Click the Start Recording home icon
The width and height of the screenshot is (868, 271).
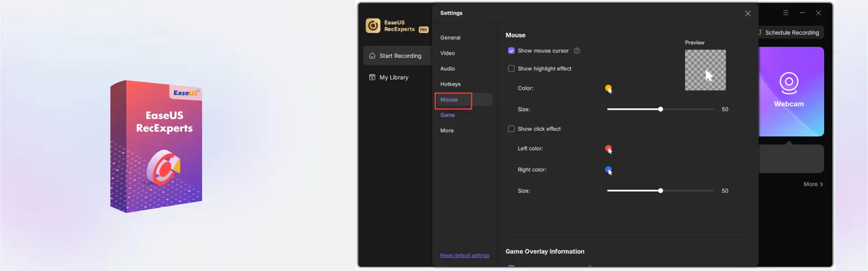372,56
